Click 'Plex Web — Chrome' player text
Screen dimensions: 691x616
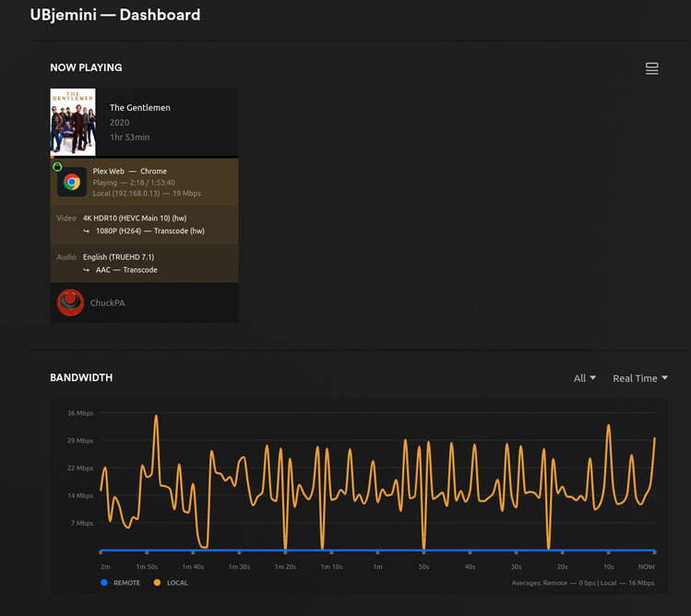[129, 171]
